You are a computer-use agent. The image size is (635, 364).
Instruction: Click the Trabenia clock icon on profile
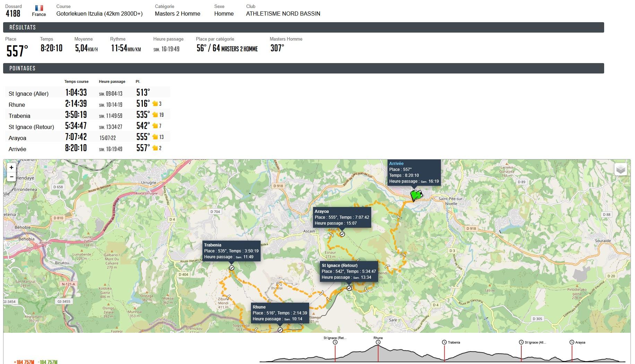tap(444, 343)
